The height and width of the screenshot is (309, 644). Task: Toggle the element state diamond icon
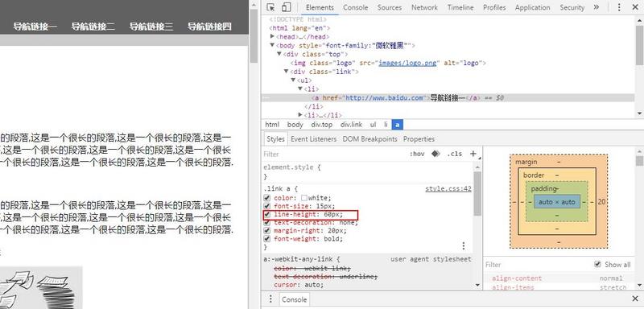coord(436,154)
